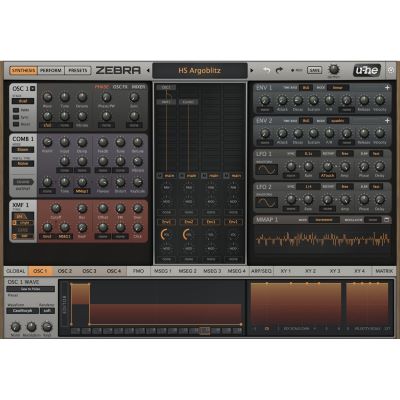This screenshot has width=400, height=400.
Task: Load the next preset with the right arrow
Action: tap(252, 70)
